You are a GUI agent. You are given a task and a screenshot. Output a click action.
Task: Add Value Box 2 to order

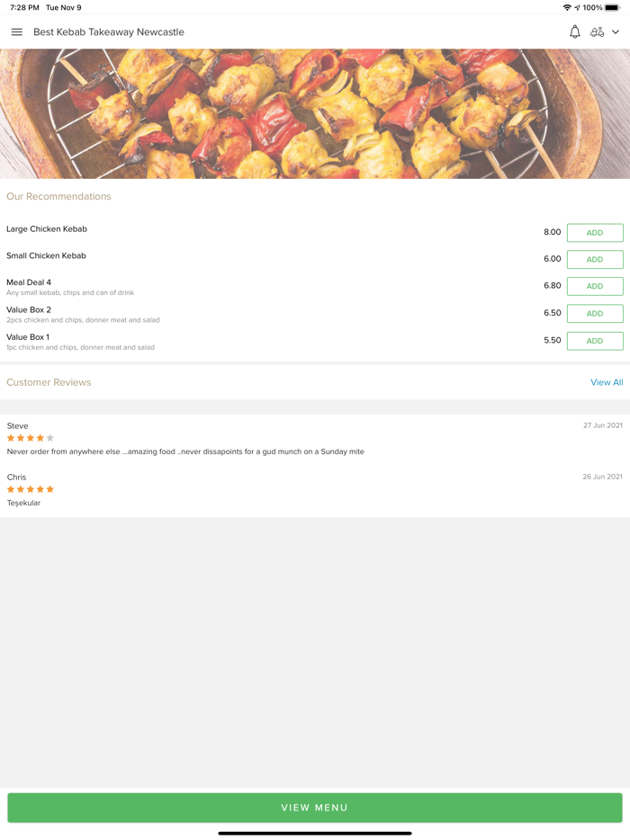coord(594,313)
